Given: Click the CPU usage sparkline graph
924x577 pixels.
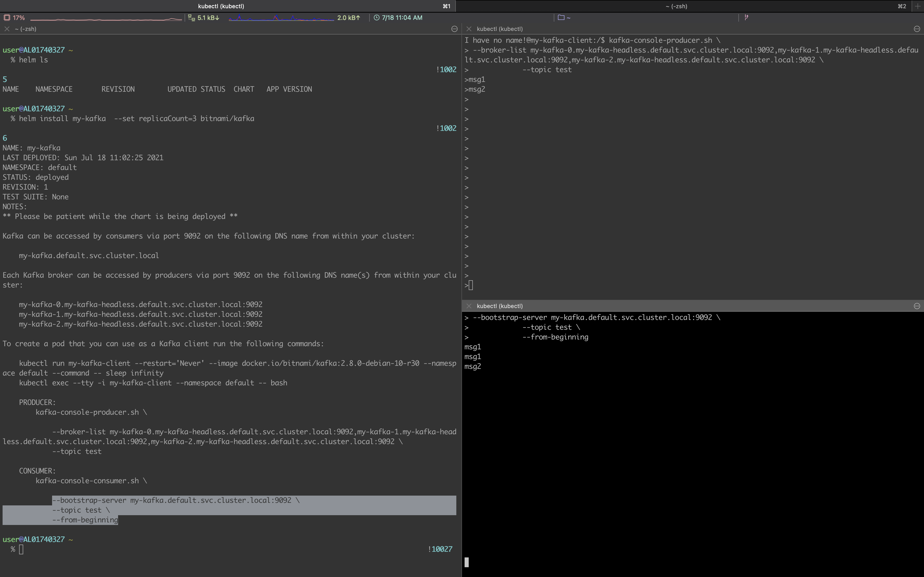Looking at the screenshot, I should pyautogui.click(x=106, y=18).
